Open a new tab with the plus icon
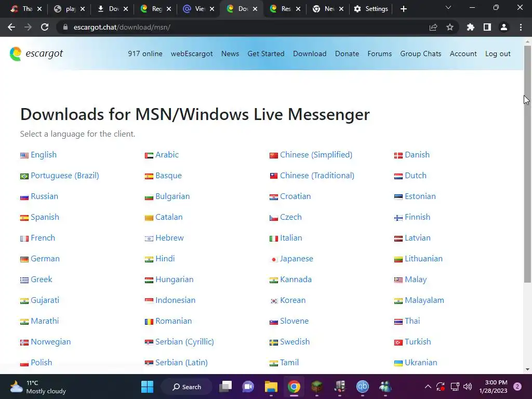532x399 pixels. tap(403, 9)
